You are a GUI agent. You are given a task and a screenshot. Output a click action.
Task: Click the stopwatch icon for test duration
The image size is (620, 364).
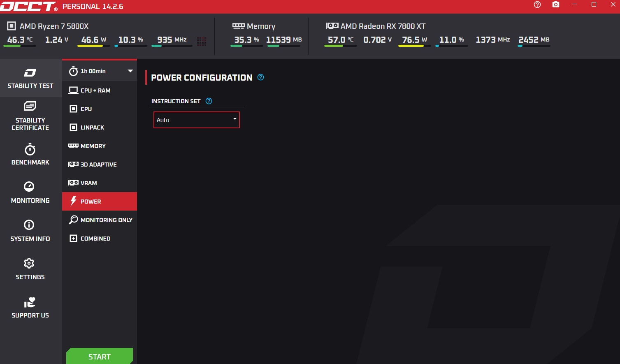pyautogui.click(x=73, y=71)
